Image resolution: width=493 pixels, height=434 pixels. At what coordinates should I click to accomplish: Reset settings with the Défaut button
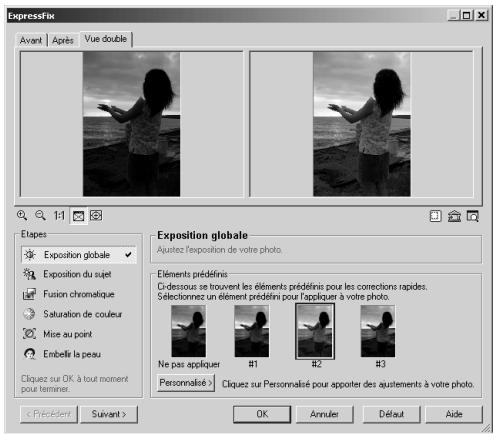pyautogui.click(x=391, y=414)
